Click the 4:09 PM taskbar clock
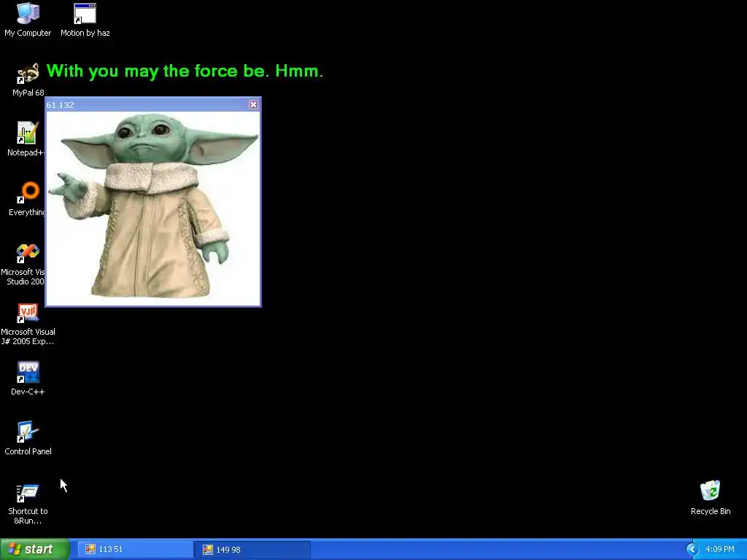747x560 pixels. pos(720,550)
